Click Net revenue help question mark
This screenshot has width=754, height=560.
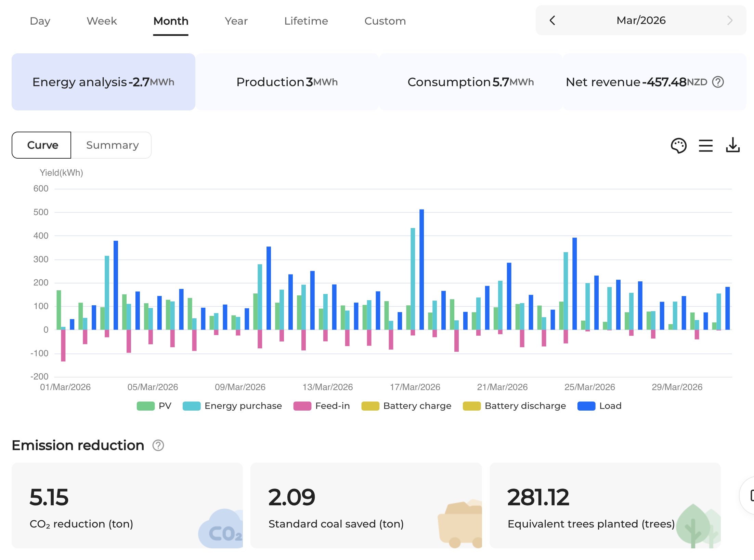click(718, 82)
